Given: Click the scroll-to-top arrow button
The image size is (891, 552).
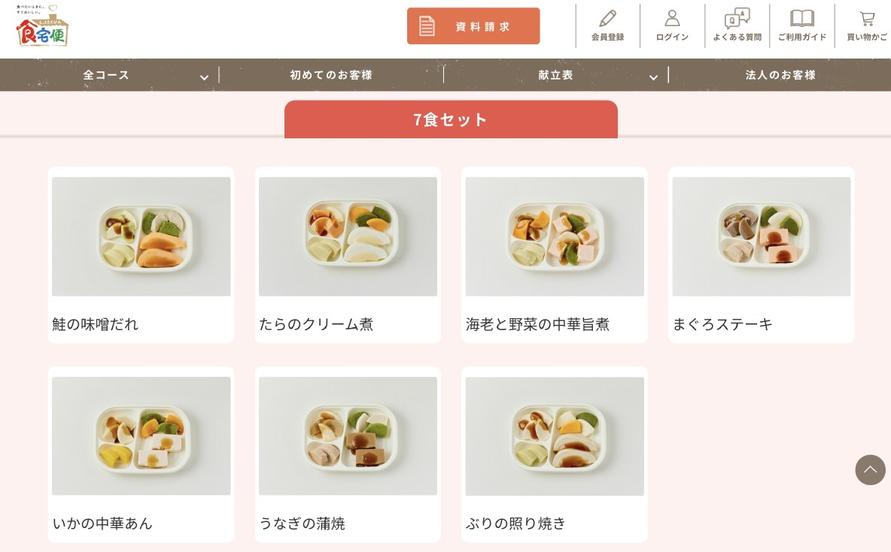Looking at the screenshot, I should pos(870,470).
